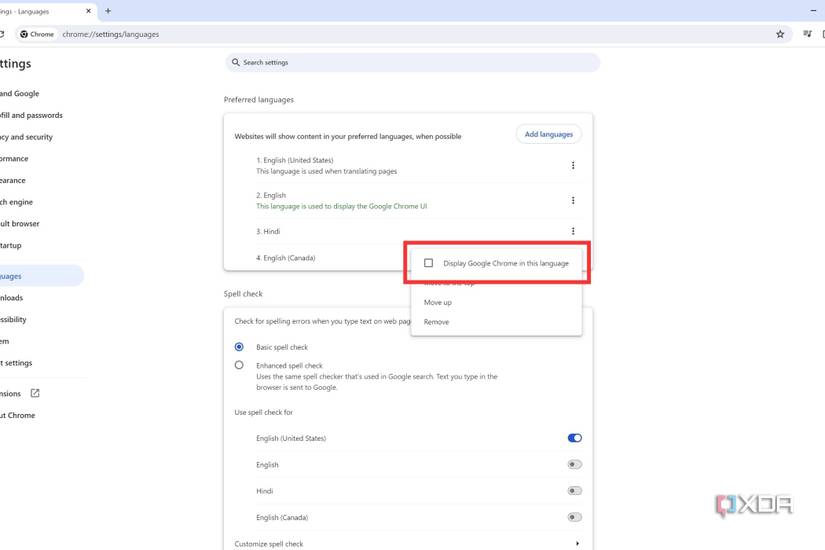Open Appearance settings section
The height and width of the screenshot is (550, 825).
[x=13, y=180]
